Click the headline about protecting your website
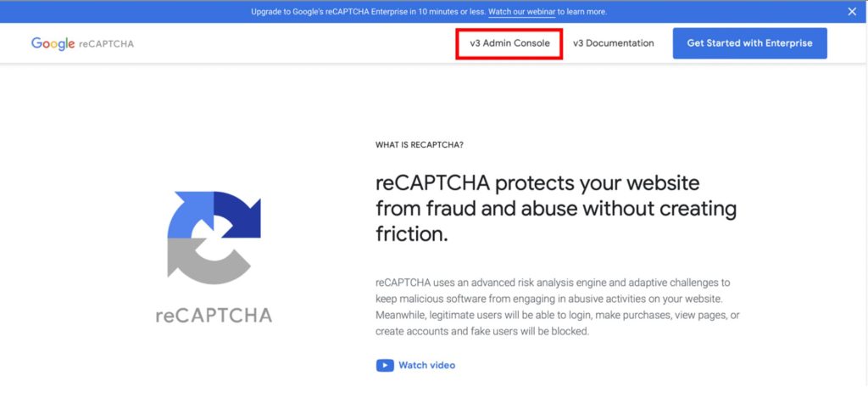Screen dimensions: 868x415 point(555,208)
